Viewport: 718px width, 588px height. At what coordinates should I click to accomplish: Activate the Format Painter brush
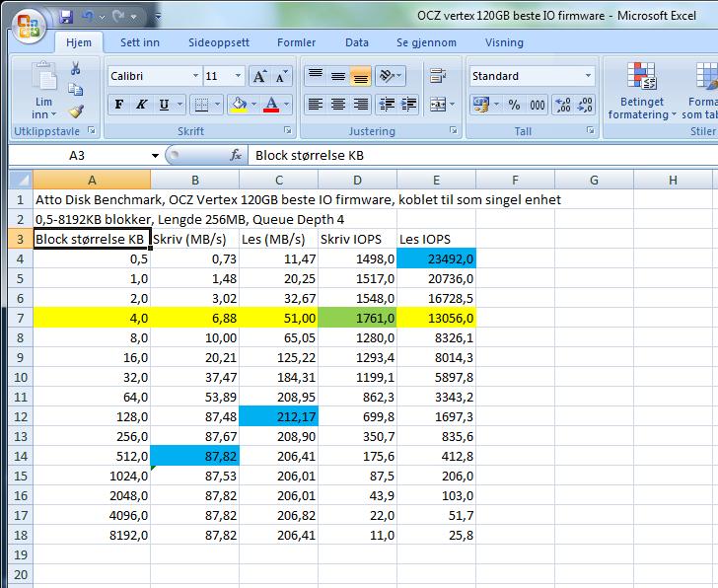point(76,111)
